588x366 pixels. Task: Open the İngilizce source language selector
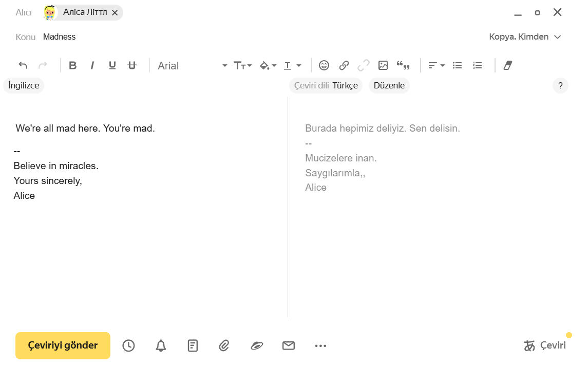[24, 86]
